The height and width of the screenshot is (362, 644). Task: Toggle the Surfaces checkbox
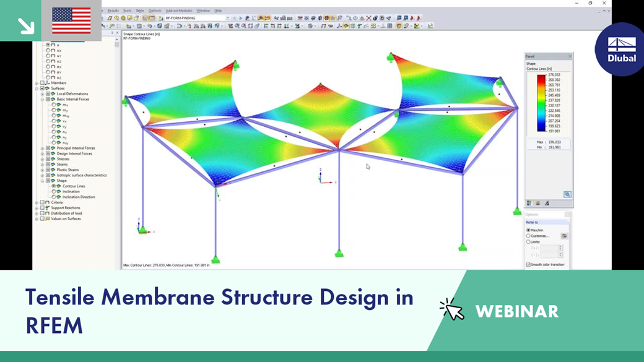pos(42,88)
